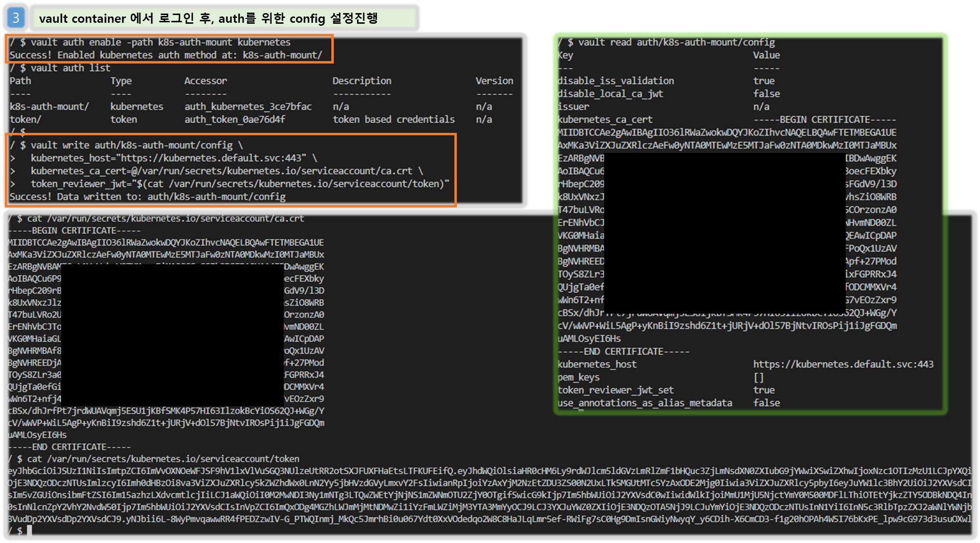Click the 'issuer' key in config output
This screenshot has height=543, width=980.
pyautogui.click(x=574, y=107)
